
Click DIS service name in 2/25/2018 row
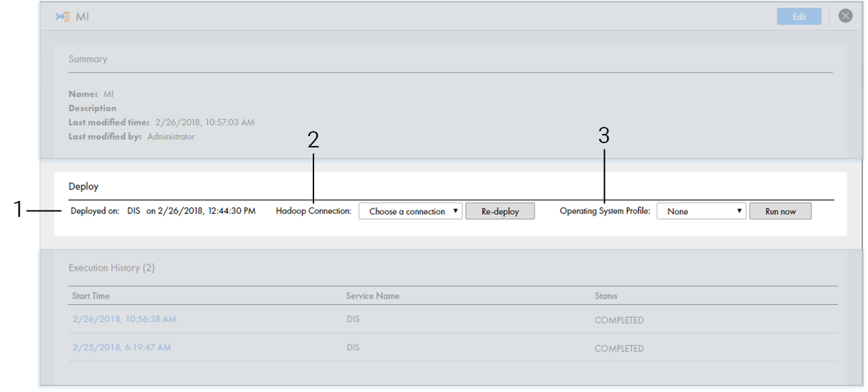[353, 347]
